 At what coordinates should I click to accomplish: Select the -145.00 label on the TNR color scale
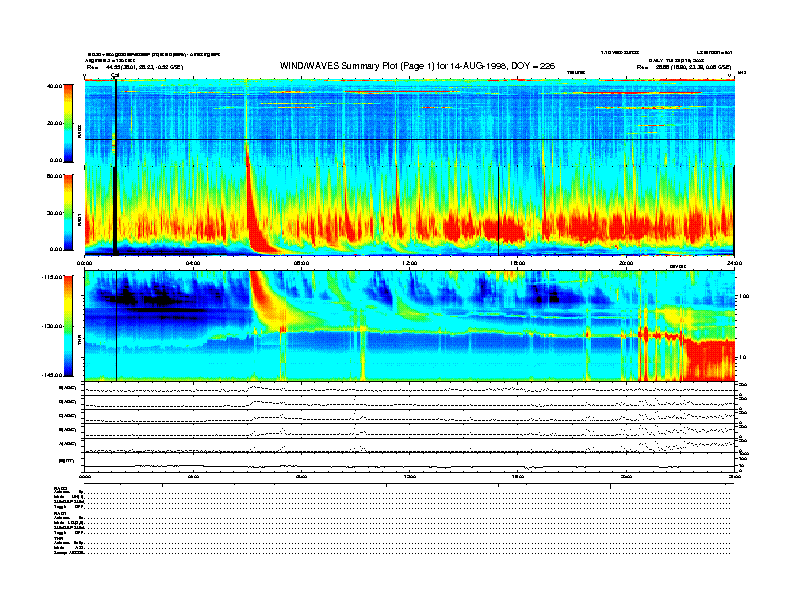click(x=52, y=375)
